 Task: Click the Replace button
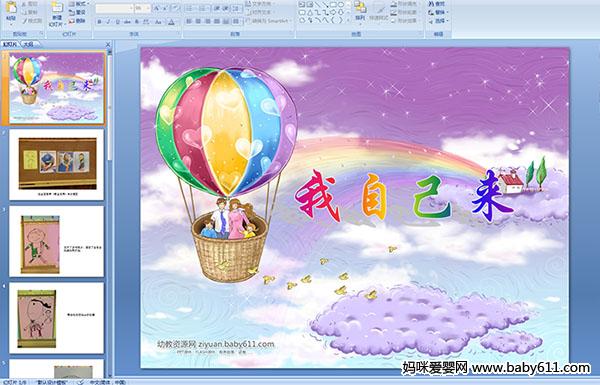tap(437, 12)
